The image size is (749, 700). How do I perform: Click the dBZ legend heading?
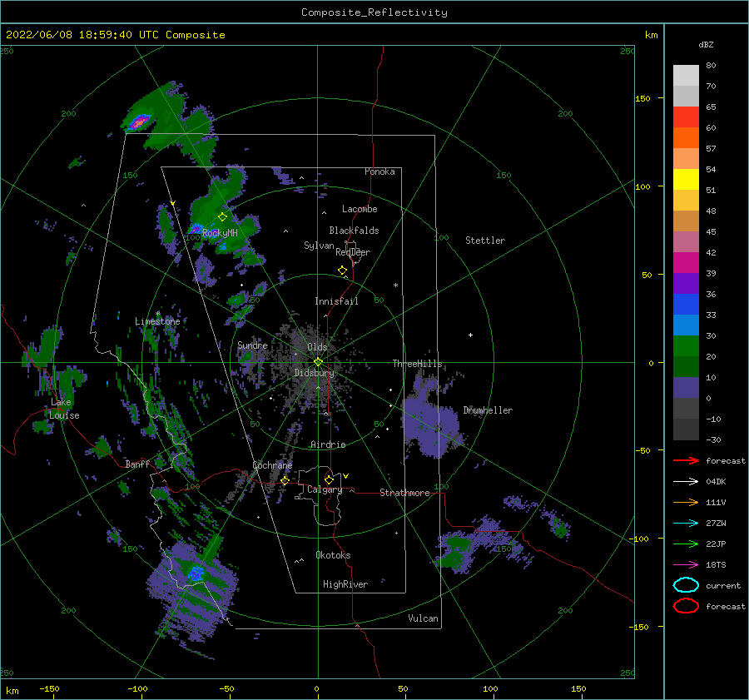click(x=706, y=44)
